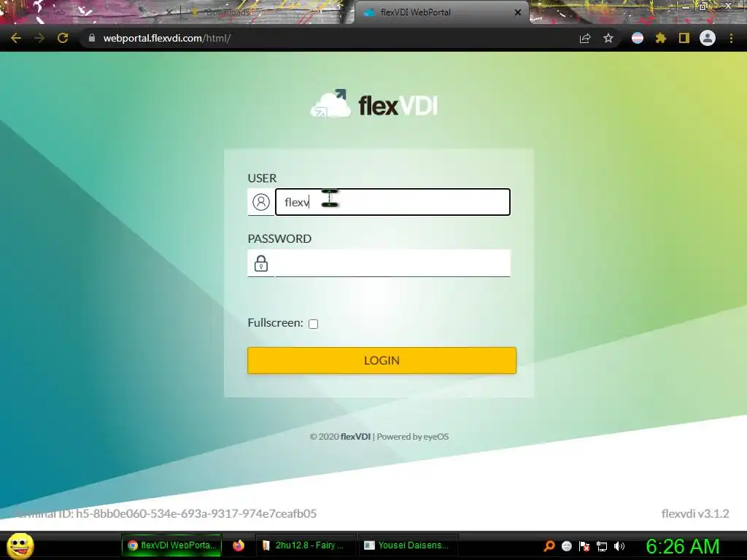Click the 'Fullscreen:' label

pos(275,323)
